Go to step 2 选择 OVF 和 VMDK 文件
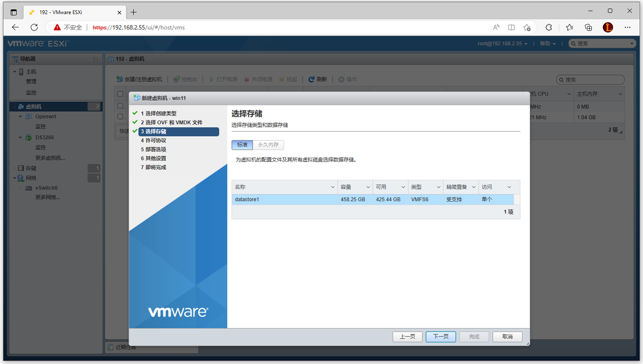This screenshot has width=643, height=364. click(x=171, y=122)
